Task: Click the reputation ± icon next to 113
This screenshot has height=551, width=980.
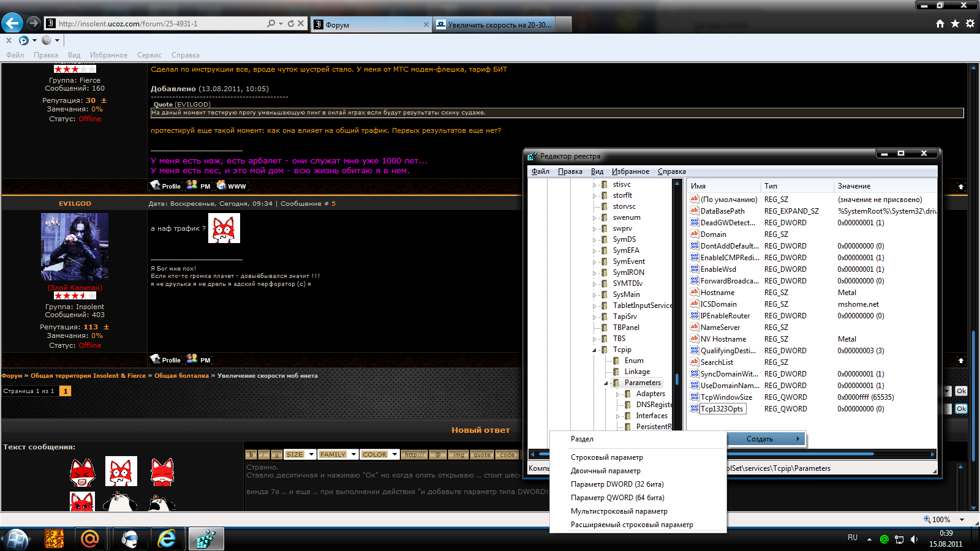Action: [106, 327]
